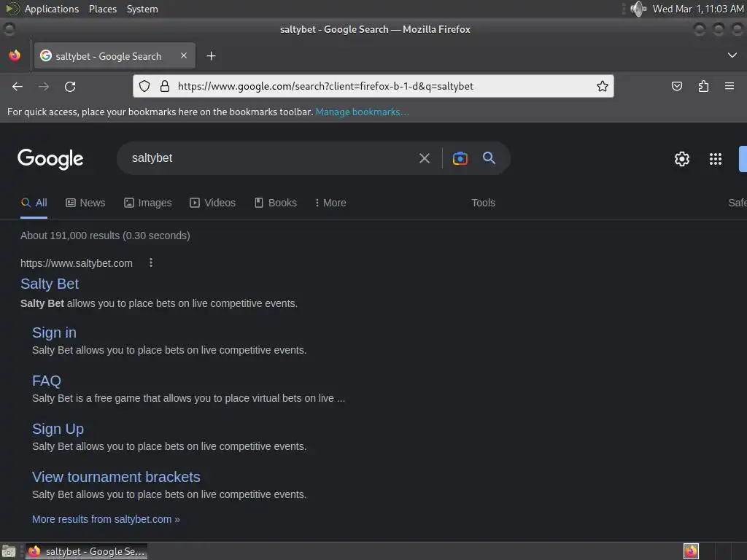Open the Applications menu
Image resolution: width=747 pixels, height=560 pixels.
[52, 9]
